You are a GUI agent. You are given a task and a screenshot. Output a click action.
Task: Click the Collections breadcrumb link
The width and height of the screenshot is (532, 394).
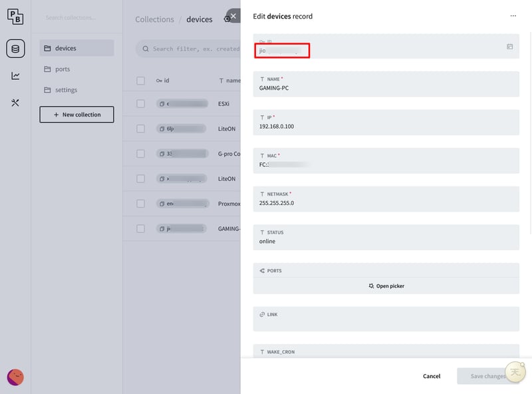click(x=154, y=19)
